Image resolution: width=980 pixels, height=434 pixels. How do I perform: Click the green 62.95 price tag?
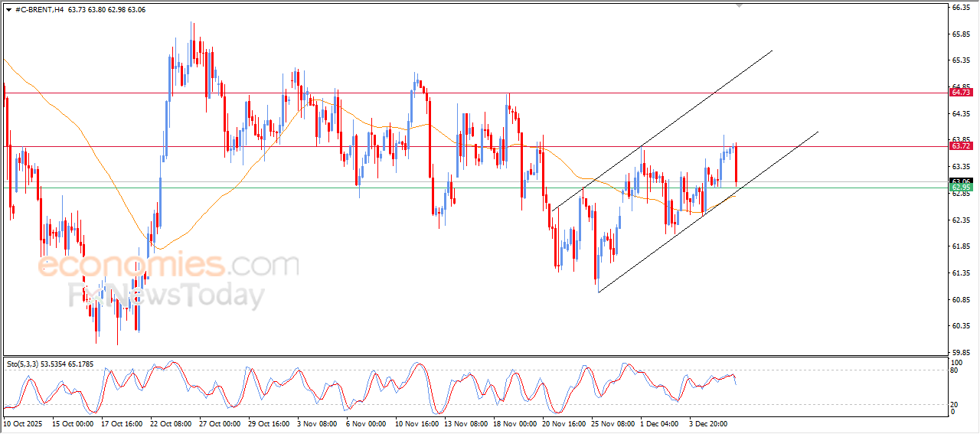point(960,187)
